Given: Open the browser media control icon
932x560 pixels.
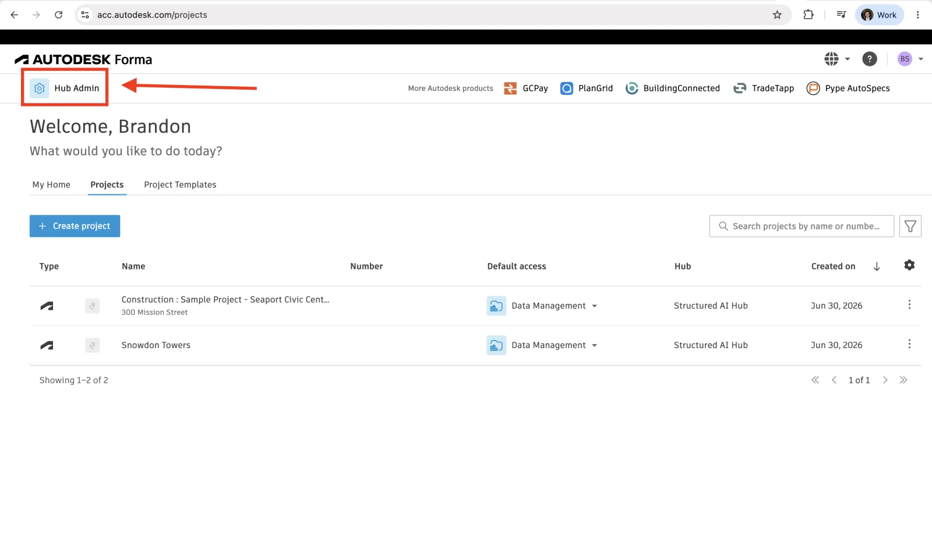Looking at the screenshot, I should pyautogui.click(x=841, y=15).
